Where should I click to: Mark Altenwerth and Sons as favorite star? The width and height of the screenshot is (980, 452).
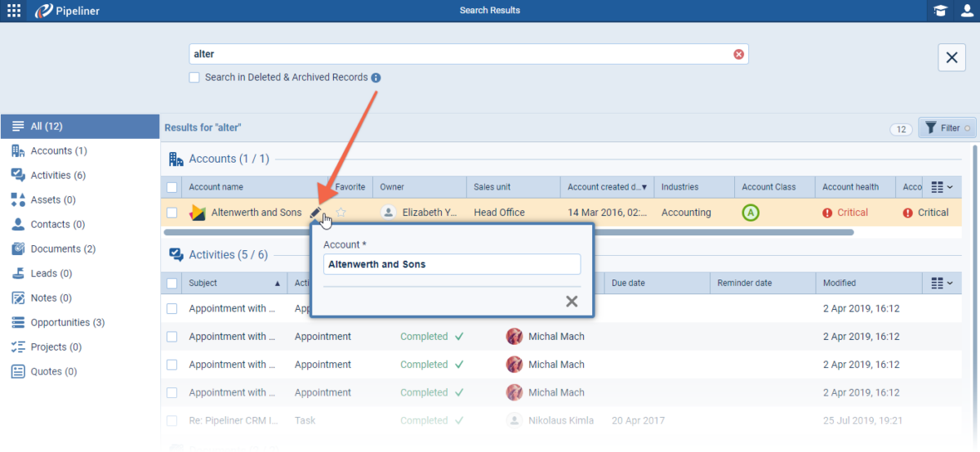(341, 213)
